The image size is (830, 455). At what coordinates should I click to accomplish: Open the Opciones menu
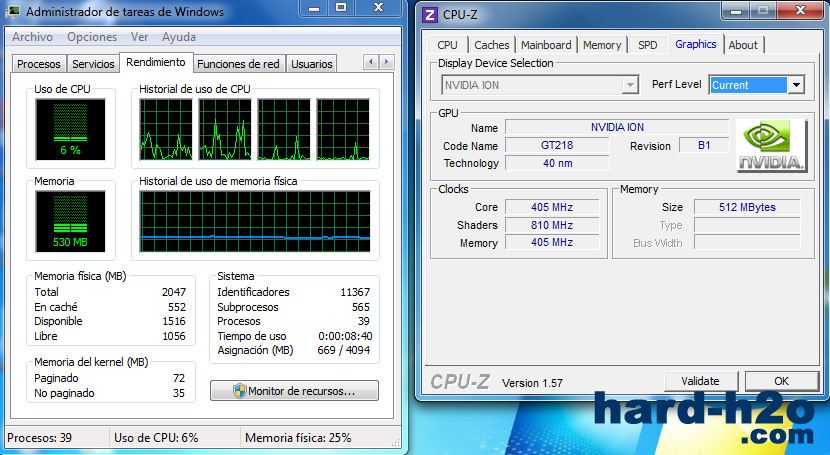[x=92, y=37]
